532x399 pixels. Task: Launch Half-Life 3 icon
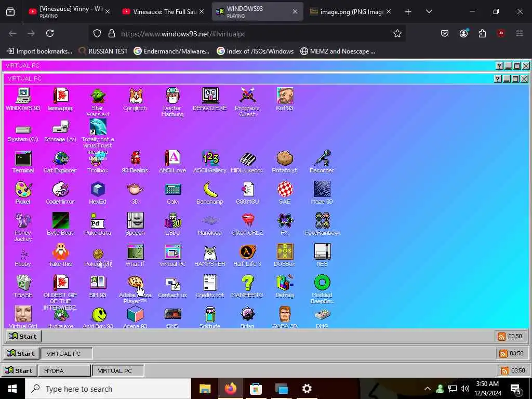[x=247, y=255]
